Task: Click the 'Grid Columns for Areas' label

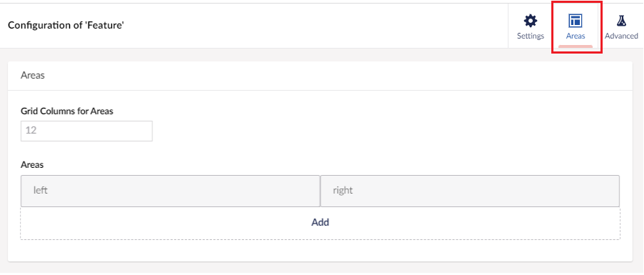Action: (x=67, y=111)
